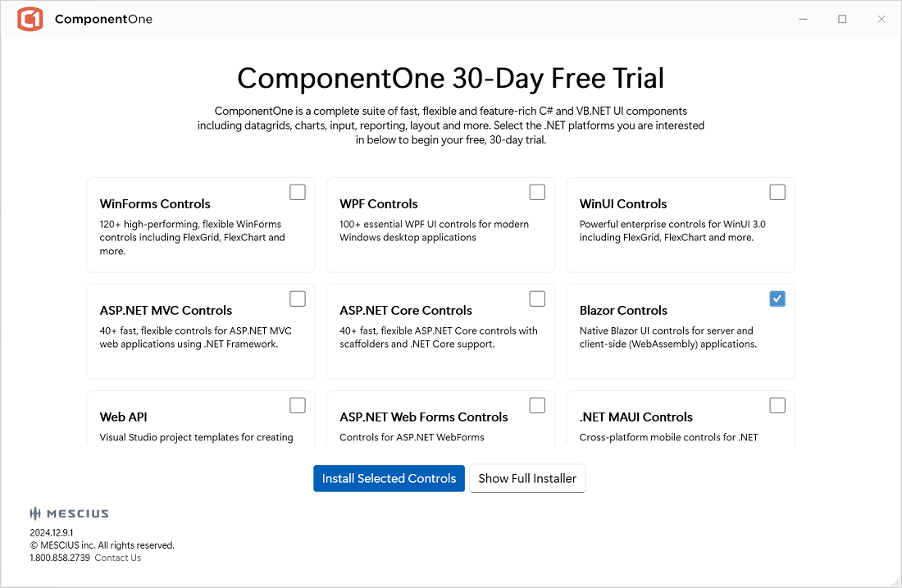Open the Show Full Installer option
902x588 pixels.
click(527, 478)
